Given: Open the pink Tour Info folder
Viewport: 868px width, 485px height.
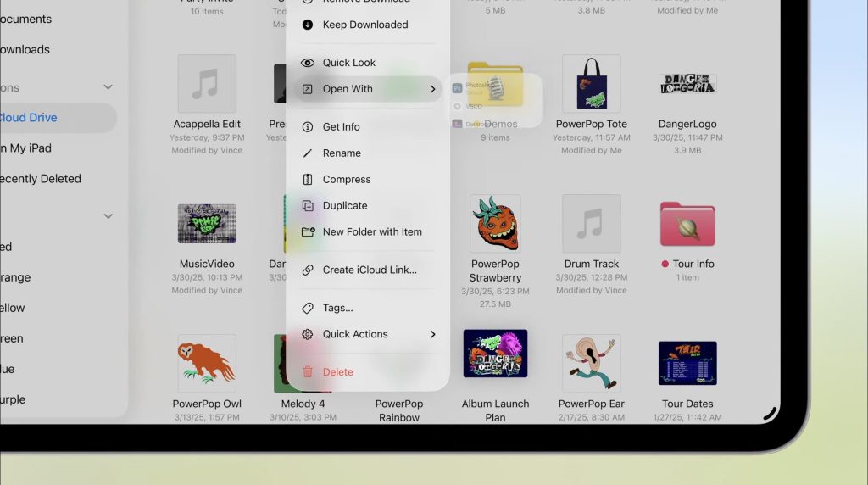Looking at the screenshot, I should coord(687,224).
